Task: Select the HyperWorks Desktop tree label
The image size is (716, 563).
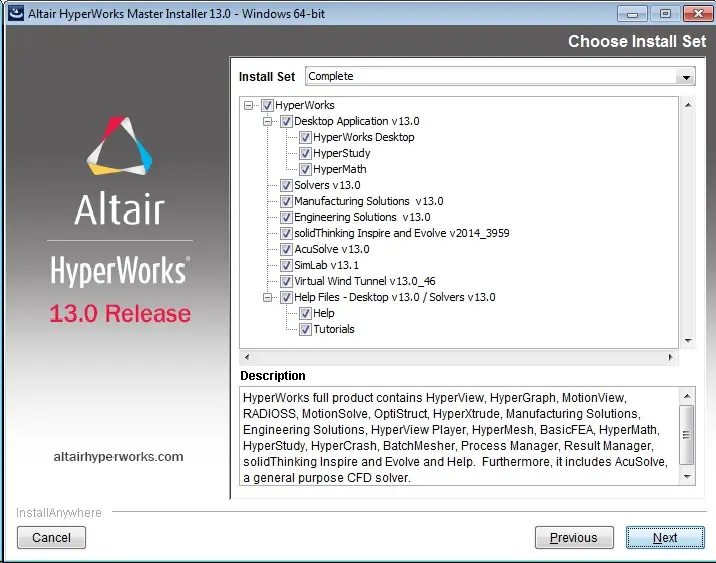Action: click(x=364, y=137)
